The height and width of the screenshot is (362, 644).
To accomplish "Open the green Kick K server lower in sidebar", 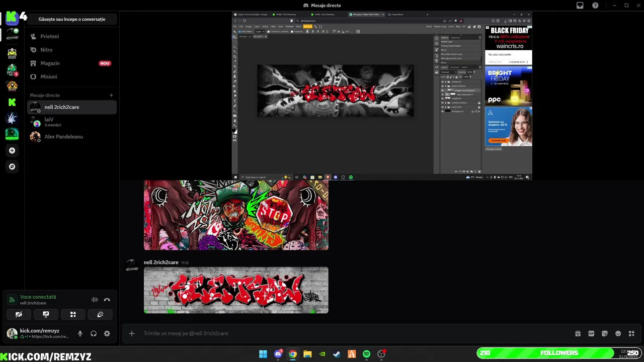I will (12, 102).
